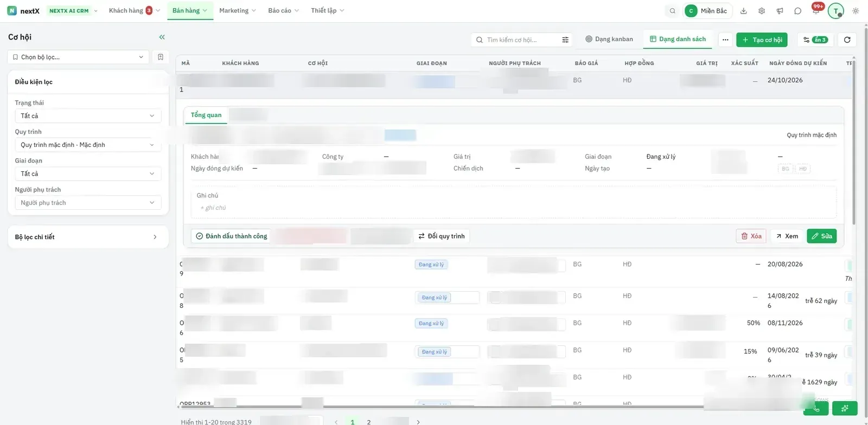Click the nextX logo

[23, 11]
